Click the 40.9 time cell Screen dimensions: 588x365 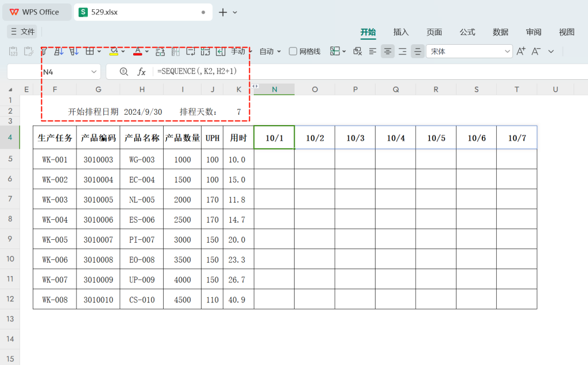(238, 300)
